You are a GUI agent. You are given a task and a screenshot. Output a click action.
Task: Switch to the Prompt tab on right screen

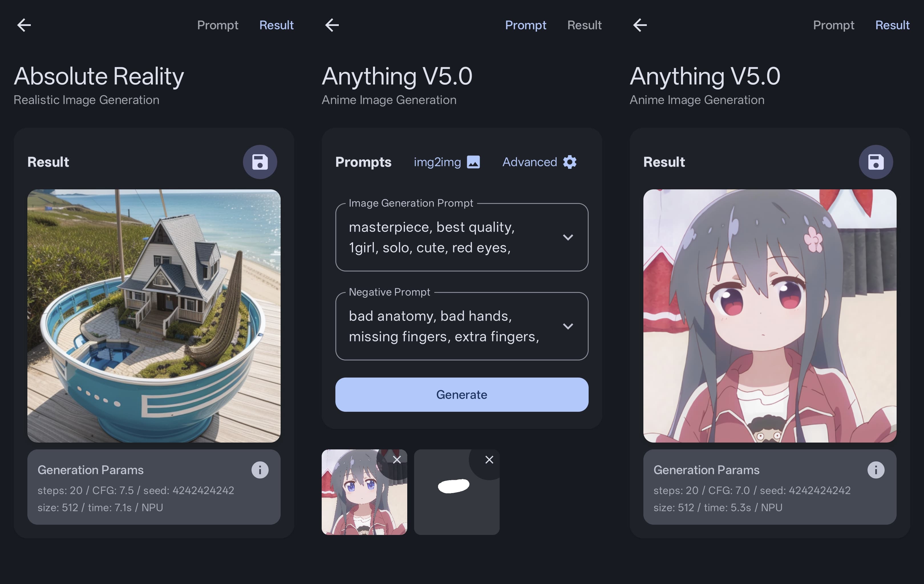833,25
